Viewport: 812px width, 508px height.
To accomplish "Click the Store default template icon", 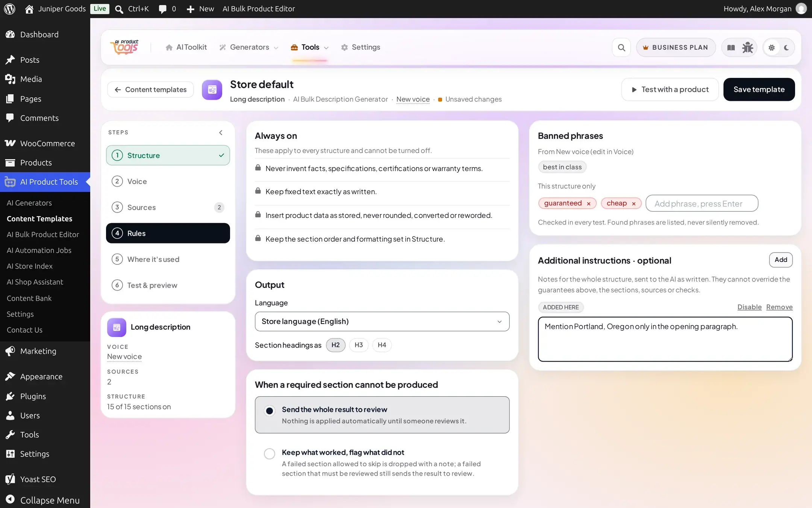I will (212, 90).
